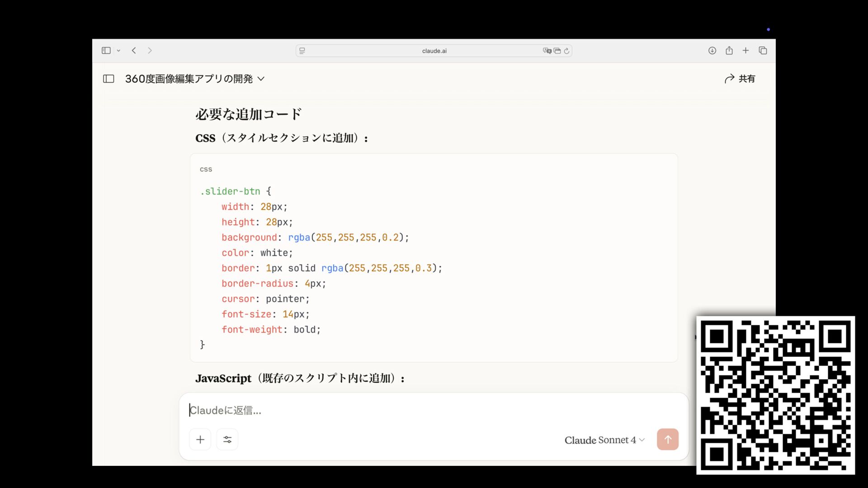Screen dimensions: 868x488
Task: Click the 必要な追加コード heading
Action: (x=248, y=114)
